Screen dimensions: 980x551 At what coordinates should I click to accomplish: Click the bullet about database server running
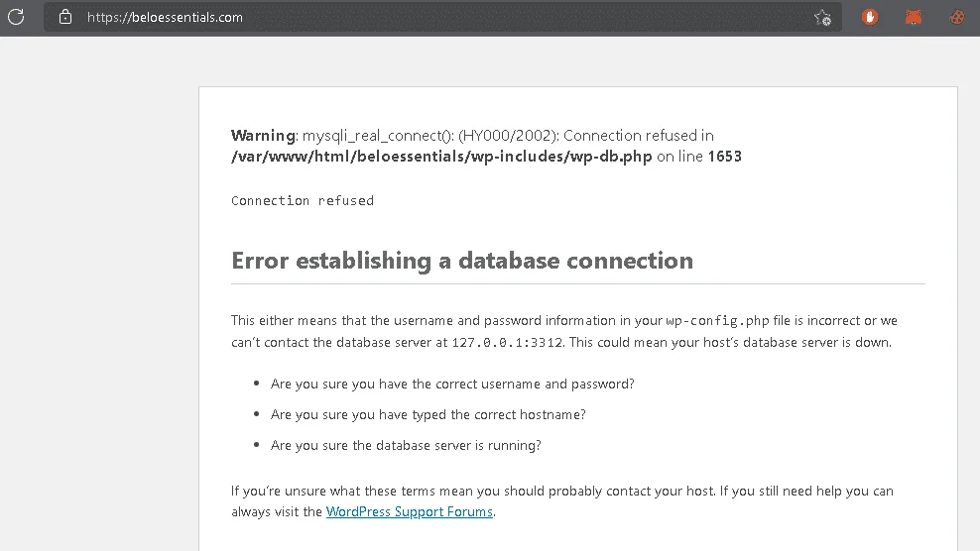click(406, 445)
